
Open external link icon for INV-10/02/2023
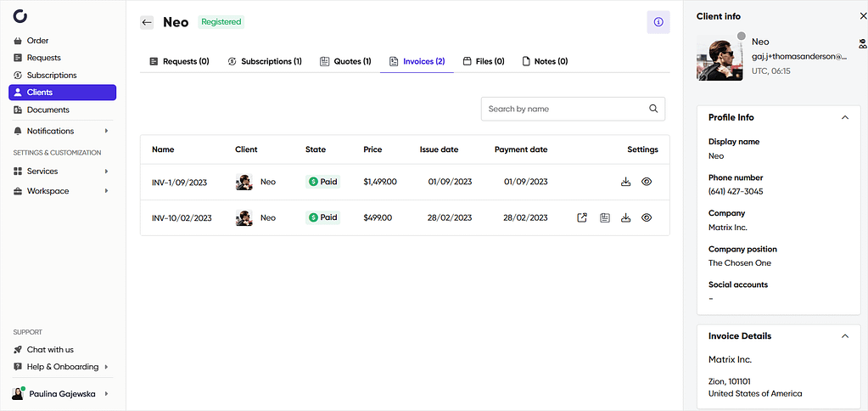click(x=582, y=217)
